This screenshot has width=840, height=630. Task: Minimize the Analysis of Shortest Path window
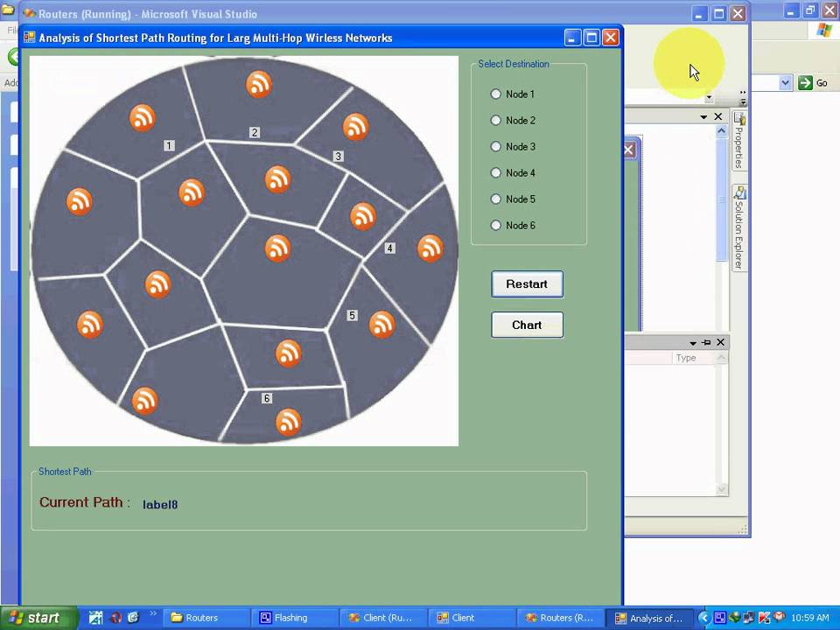point(572,38)
